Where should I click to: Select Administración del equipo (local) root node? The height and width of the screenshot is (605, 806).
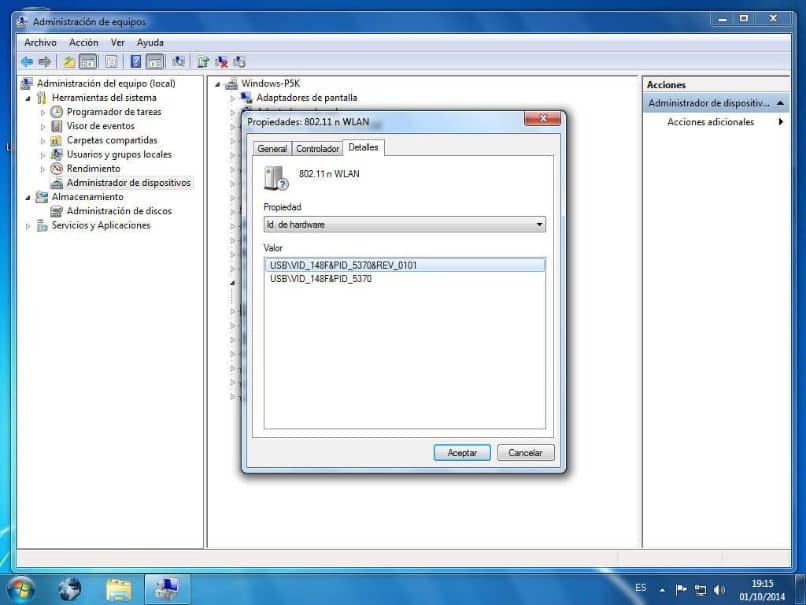pyautogui.click(x=106, y=83)
